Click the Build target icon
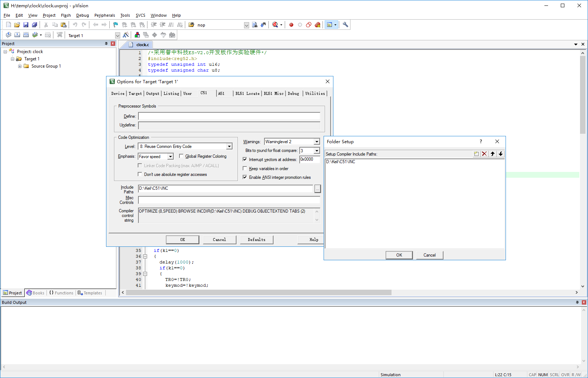588x378 pixels. 17,35
